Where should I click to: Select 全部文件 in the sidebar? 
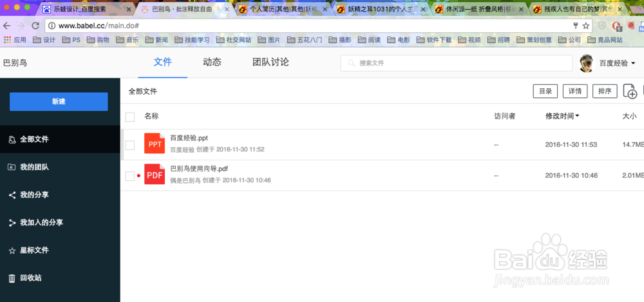(60, 139)
